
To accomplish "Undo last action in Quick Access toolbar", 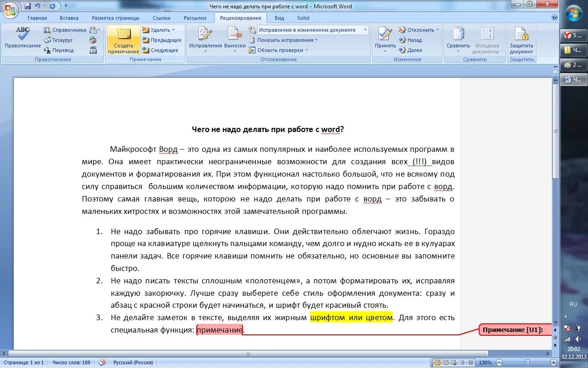I will (38, 6).
